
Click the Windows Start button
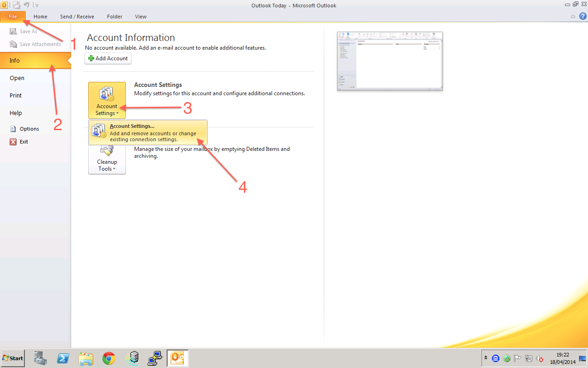pyautogui.click(x=12, y=358)
